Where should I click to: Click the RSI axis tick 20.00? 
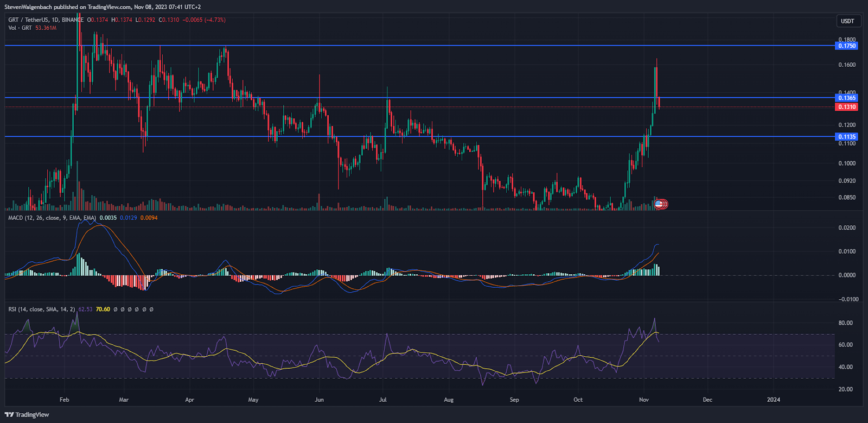[845, 389]
